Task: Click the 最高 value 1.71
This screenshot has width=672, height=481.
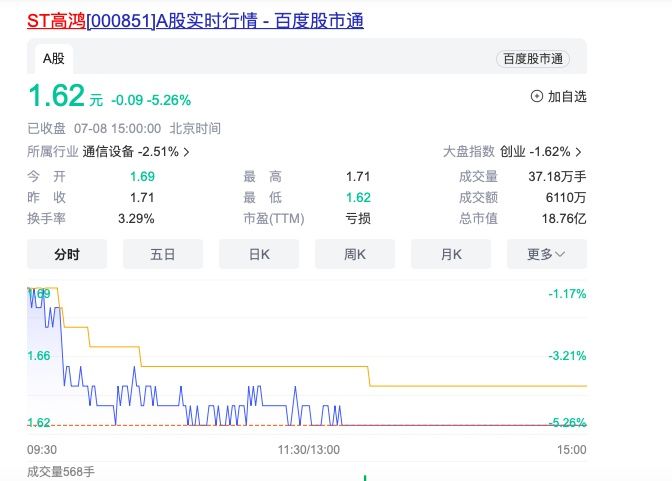Action: [358, 177]
